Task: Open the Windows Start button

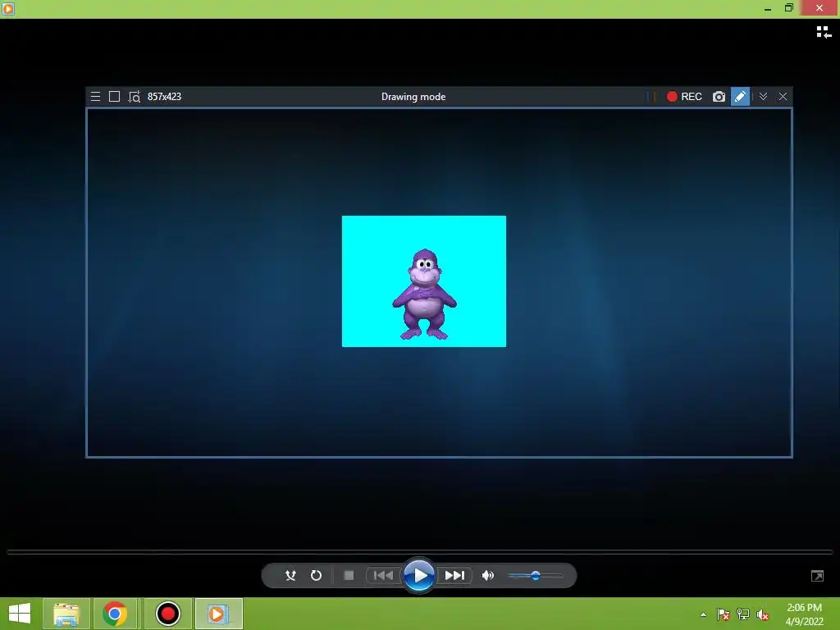Action: tap(20, 614)
